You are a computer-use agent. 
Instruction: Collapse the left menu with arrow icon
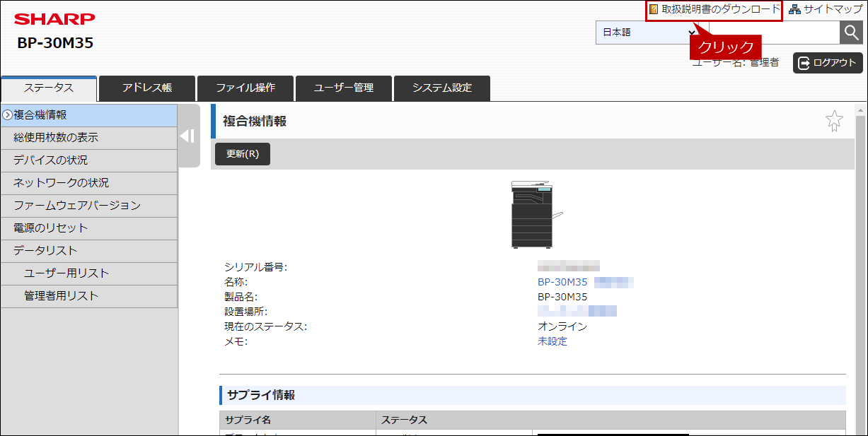tap(187, 136)
